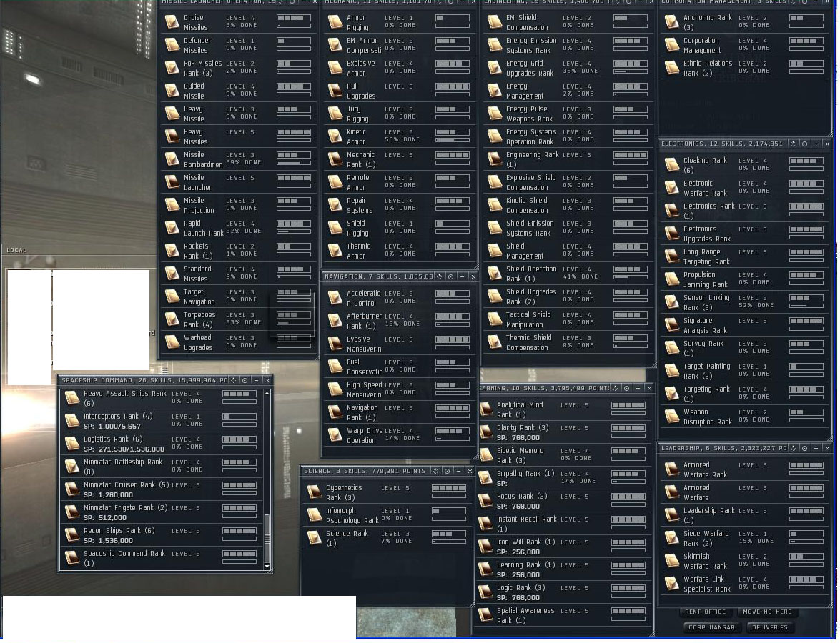Click scroll down arrow in Spaceship Command list
This screenshot has height=643, width=840.
pyautogui.click(x=267, y=565)
